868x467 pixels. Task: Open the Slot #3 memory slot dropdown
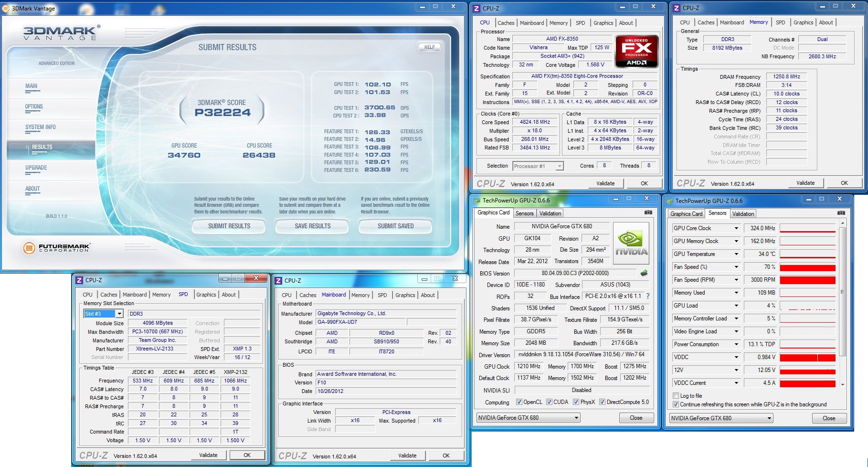tap(119, 314)
